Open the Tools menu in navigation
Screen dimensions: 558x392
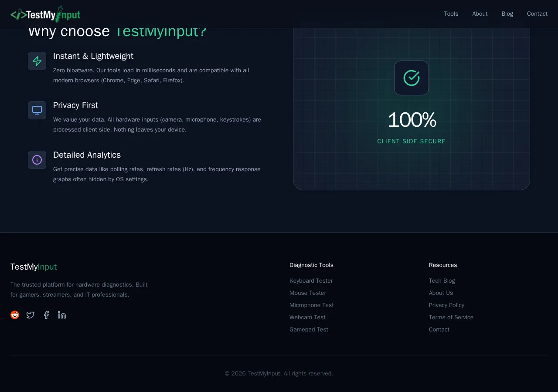[x=451, y=14]
